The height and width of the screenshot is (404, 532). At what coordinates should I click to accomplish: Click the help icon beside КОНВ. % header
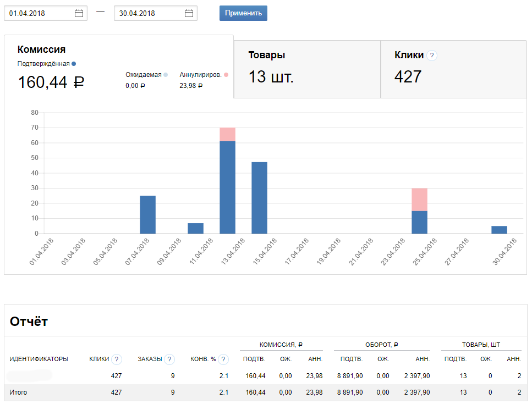pos(223,359)
